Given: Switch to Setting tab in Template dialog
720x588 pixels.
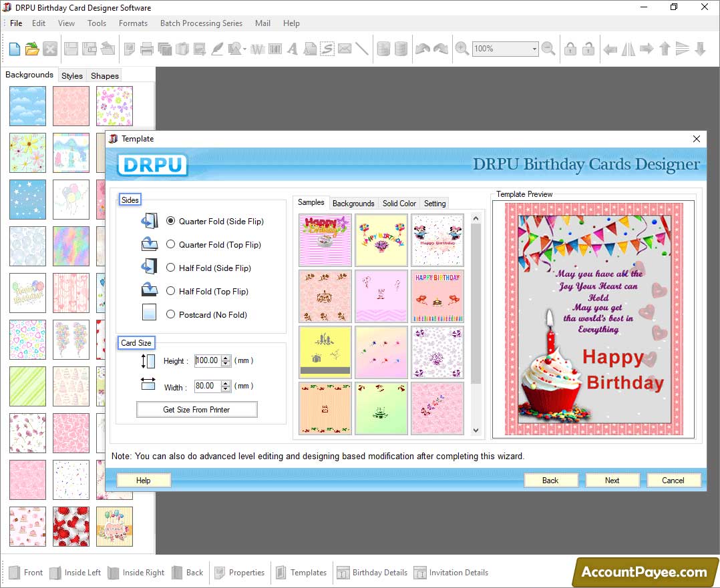Looking at the screenshot, I should tap(435, 204).
